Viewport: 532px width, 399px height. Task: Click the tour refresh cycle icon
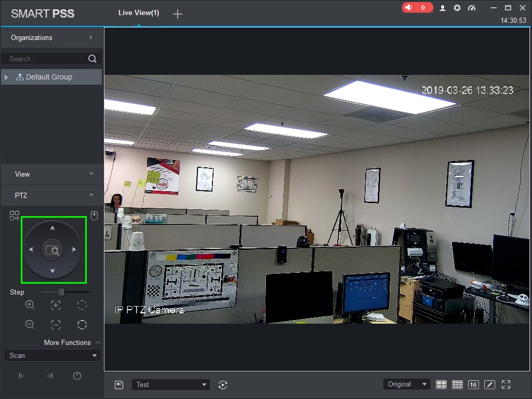pyautogui.click(x=223, y=385)
